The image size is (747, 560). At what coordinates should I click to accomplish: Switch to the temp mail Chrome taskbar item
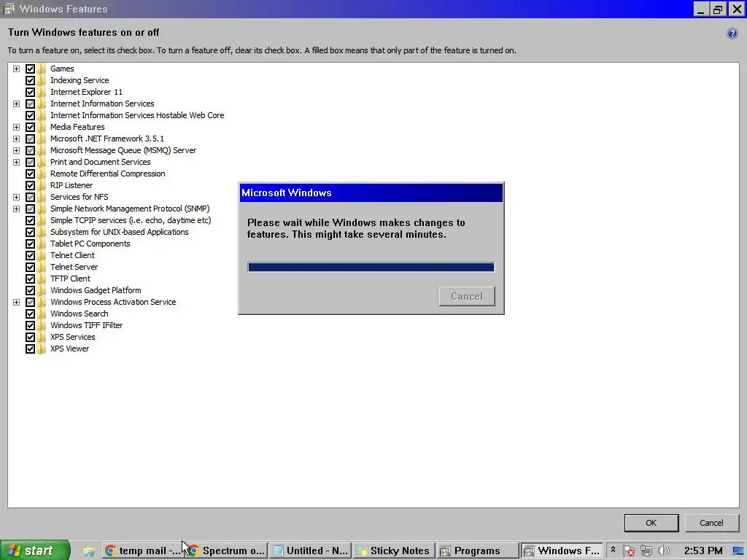pyautogui.click(x=143, y=551)
